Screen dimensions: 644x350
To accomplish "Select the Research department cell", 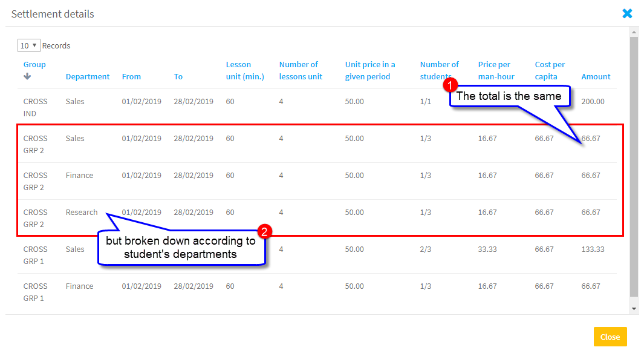I will (x=82, y=213).
